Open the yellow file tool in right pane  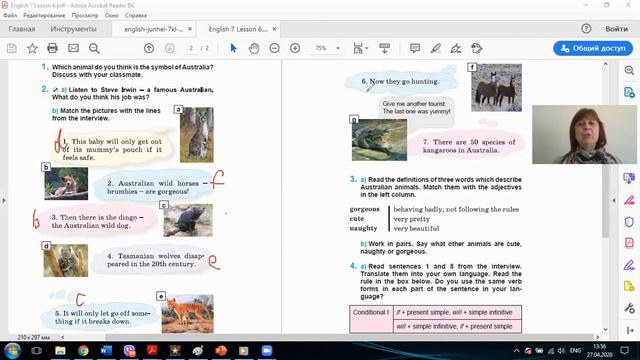(x=629, y=286)
